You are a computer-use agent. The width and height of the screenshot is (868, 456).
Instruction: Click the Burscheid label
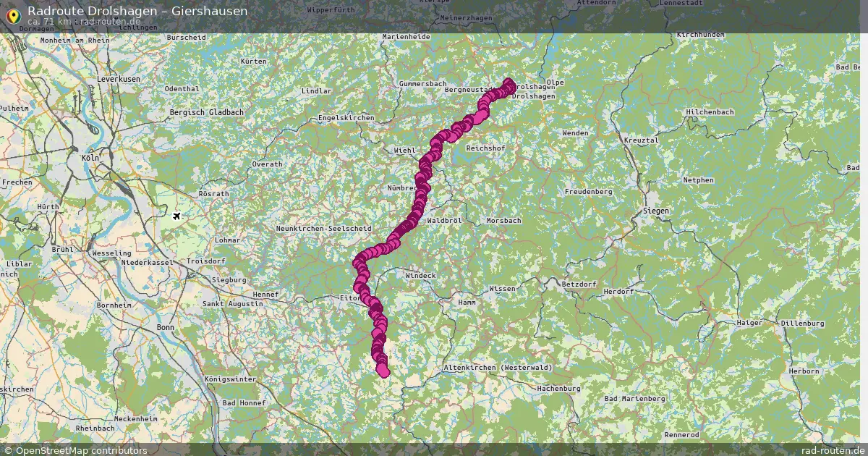coord(186,37)
